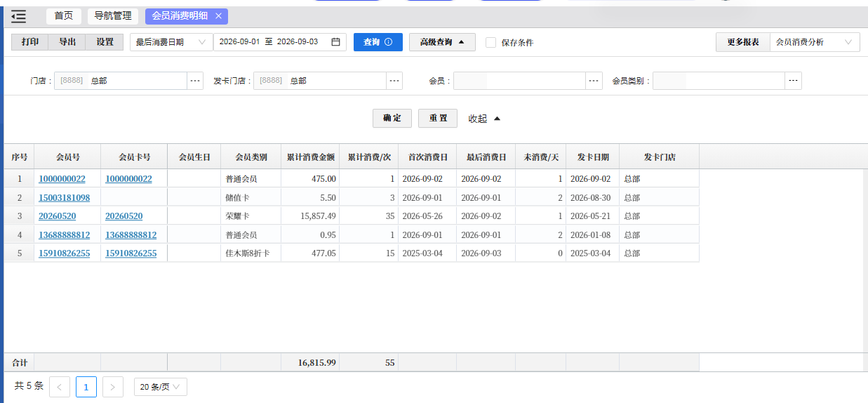This screenshot has height=403, width=868.
Task: Click the 首次消费日 column header
Action: (427, 157)
